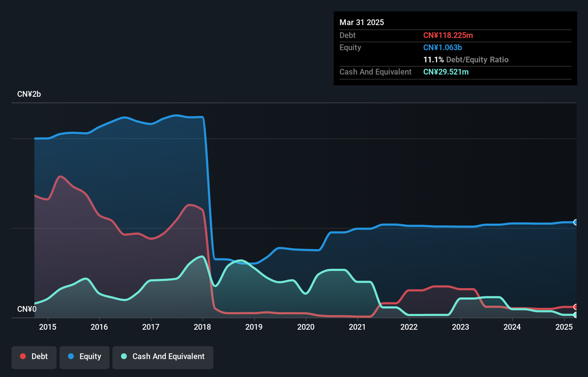Click the 11.1% Debt/Equity Ratio text

tap(466, 59)
